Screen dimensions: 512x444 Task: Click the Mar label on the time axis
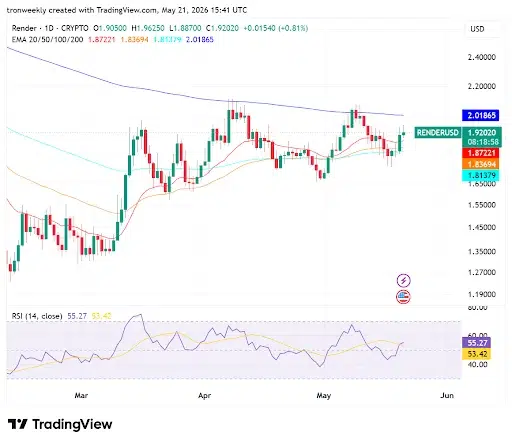tap(81, 396)
